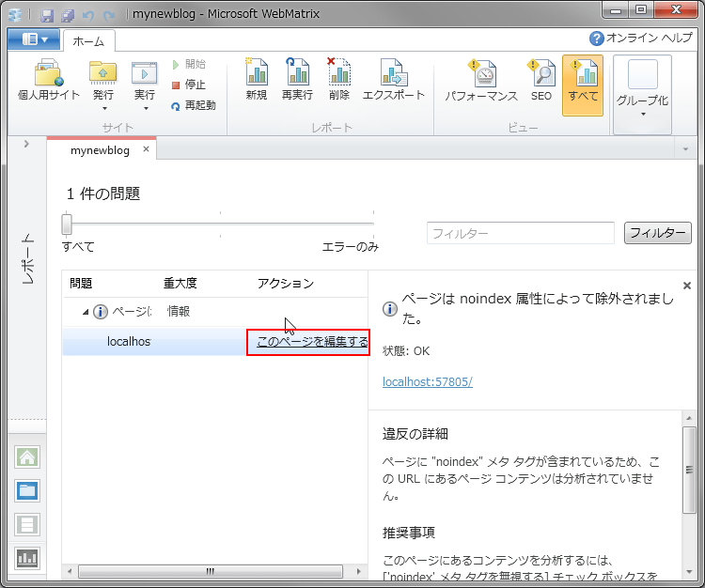Click the 違反の詳細 heading
Viewport: 705px width, 588px height.
point(415,434)
